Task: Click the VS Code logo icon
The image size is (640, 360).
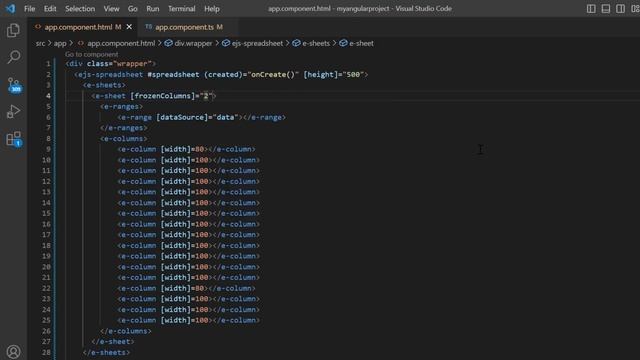Action: [10, 8]
